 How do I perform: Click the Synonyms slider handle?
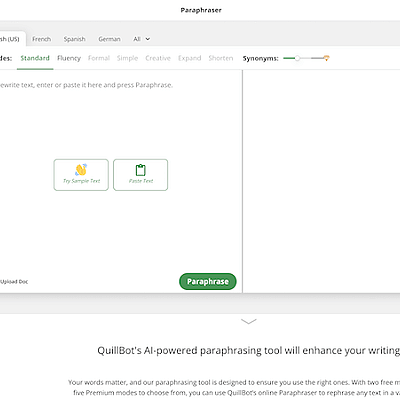click(297, 58)
